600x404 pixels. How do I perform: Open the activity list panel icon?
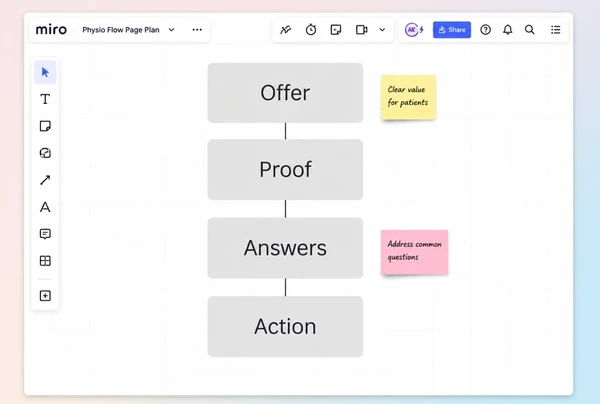(556, 29)
